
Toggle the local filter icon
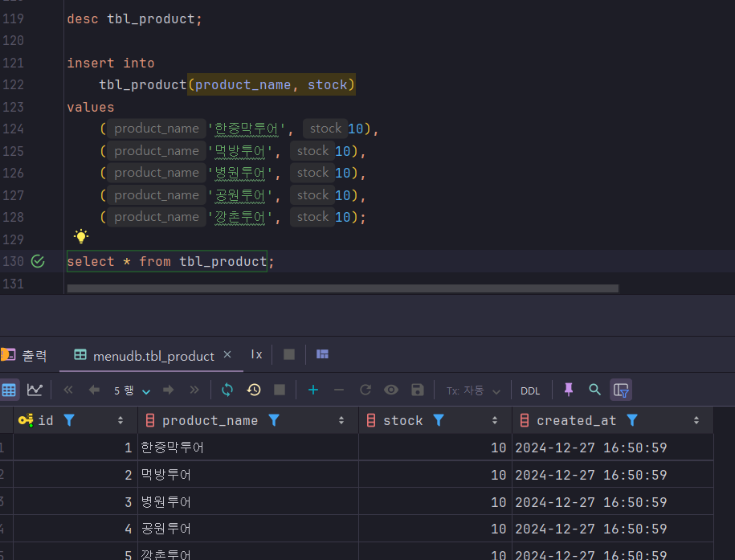(x=621, y=390)
